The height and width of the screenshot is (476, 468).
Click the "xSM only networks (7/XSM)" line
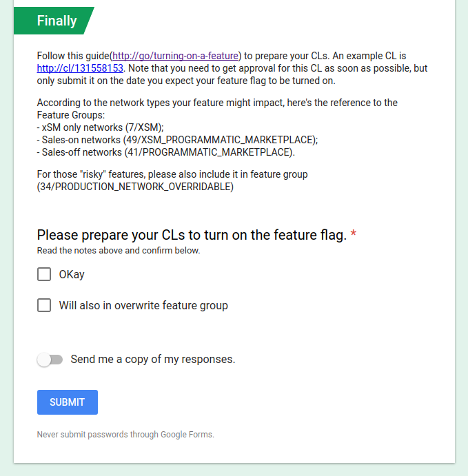[100, 127]
